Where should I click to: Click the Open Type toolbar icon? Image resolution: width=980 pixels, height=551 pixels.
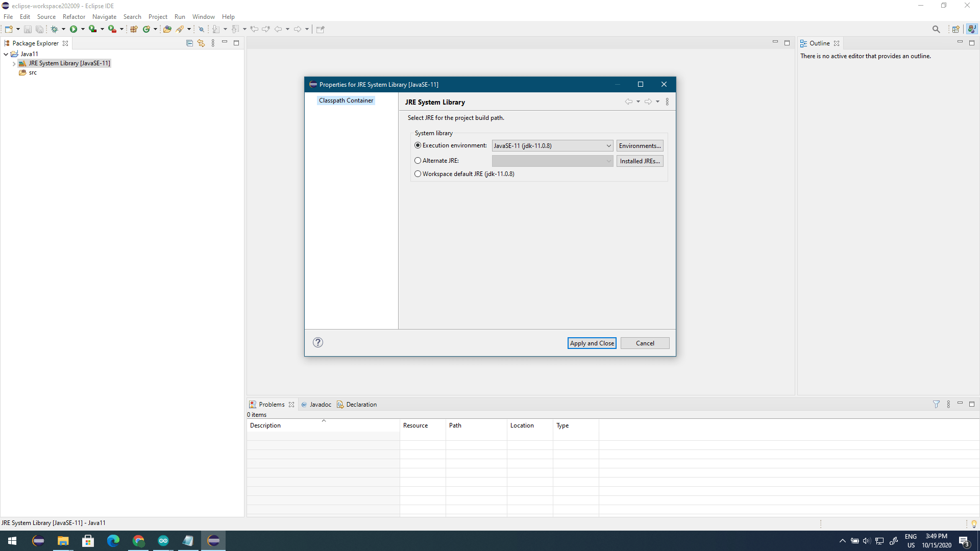[167, 29]
